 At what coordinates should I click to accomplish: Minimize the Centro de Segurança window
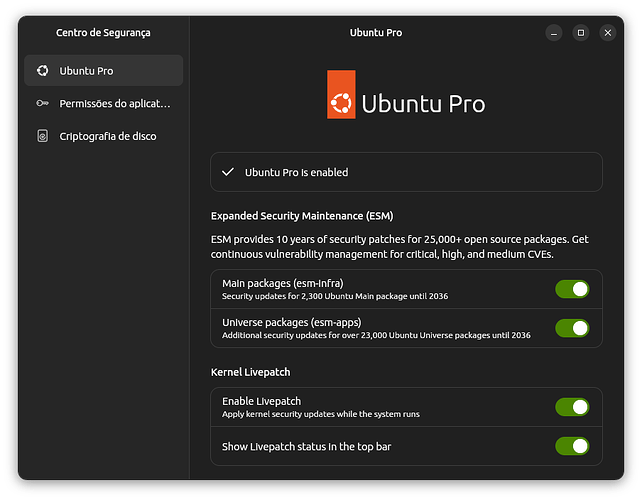point(554,33)
